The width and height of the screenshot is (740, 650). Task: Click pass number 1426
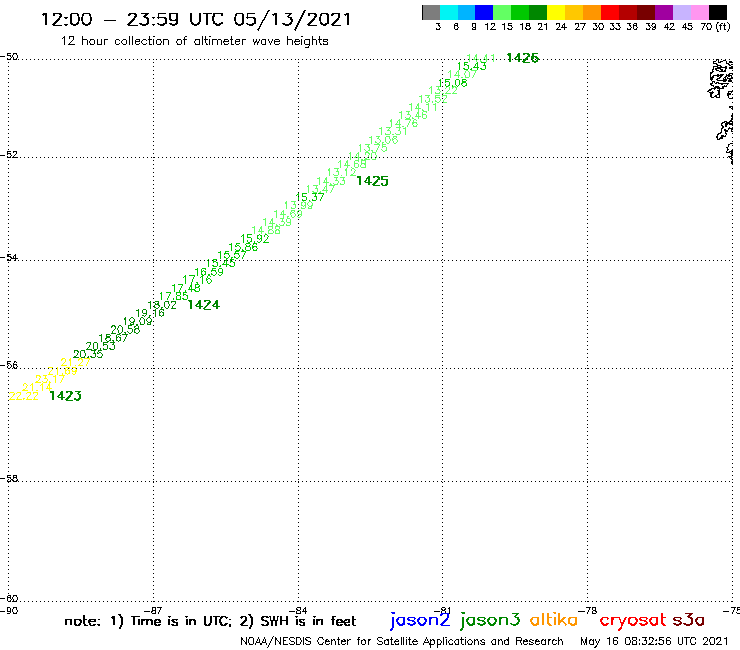(x=522, y=58)
